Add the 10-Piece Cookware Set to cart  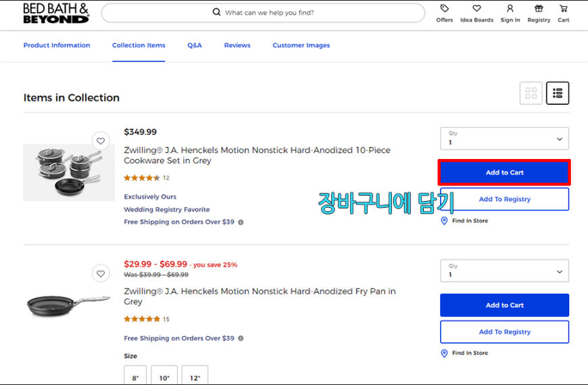[504, 173]
